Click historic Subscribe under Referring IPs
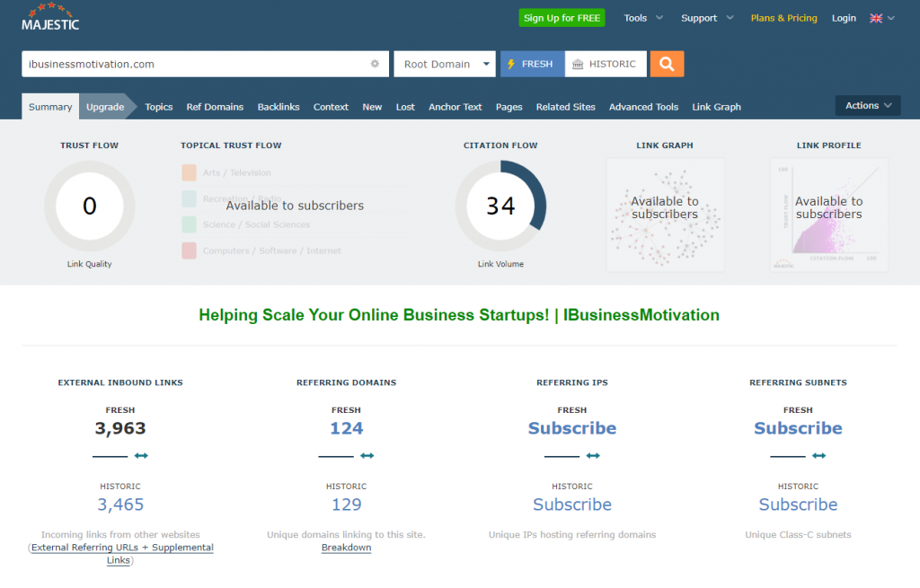Viewport: 920px width, 588px height. tap(572, 505)
